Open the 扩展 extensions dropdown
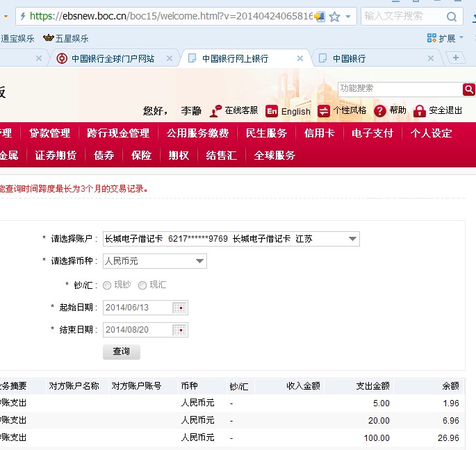Image resolution: width=476 pixels, height=450 pixels. [x=445, y=38]
